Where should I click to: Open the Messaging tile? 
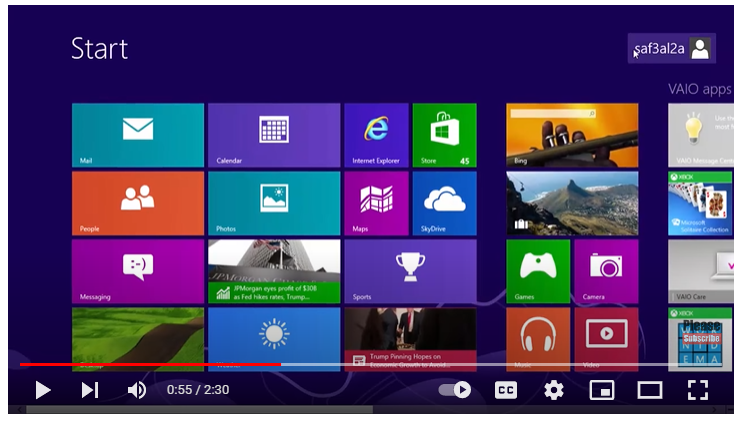click(x=138, y=271)
